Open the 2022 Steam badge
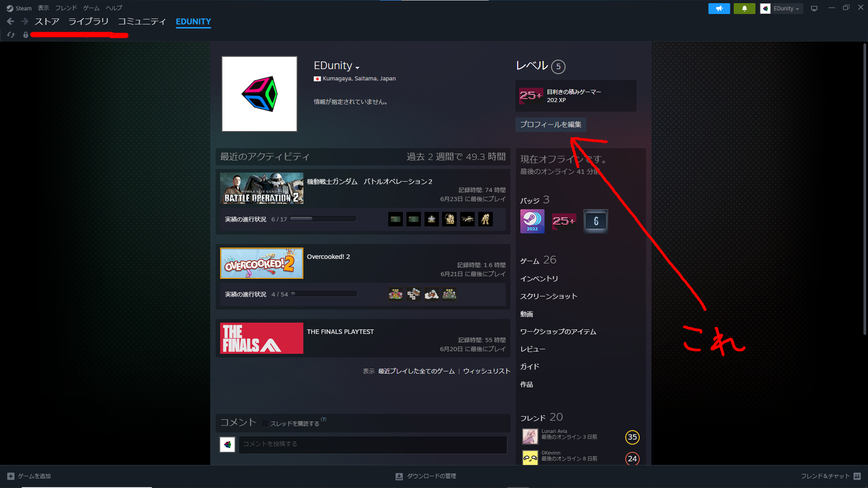The height and width of the screenshot is (488, 868). pos(532,221)
